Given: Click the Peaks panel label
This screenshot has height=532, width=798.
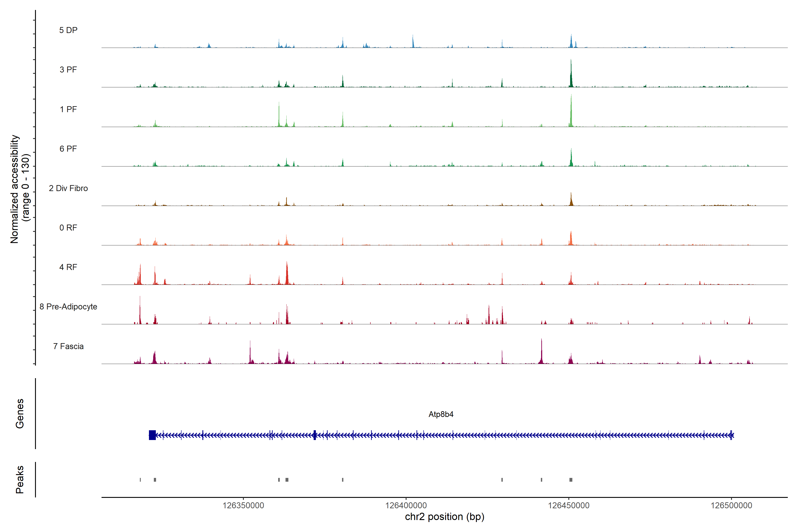Looking at the screenshot, I should (20, 479).
